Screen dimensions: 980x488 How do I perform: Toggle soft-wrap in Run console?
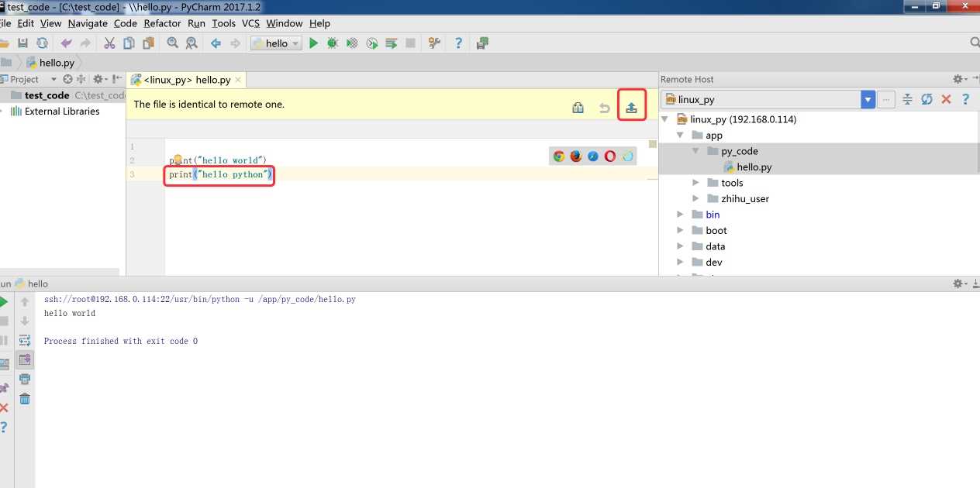[25, 340]
